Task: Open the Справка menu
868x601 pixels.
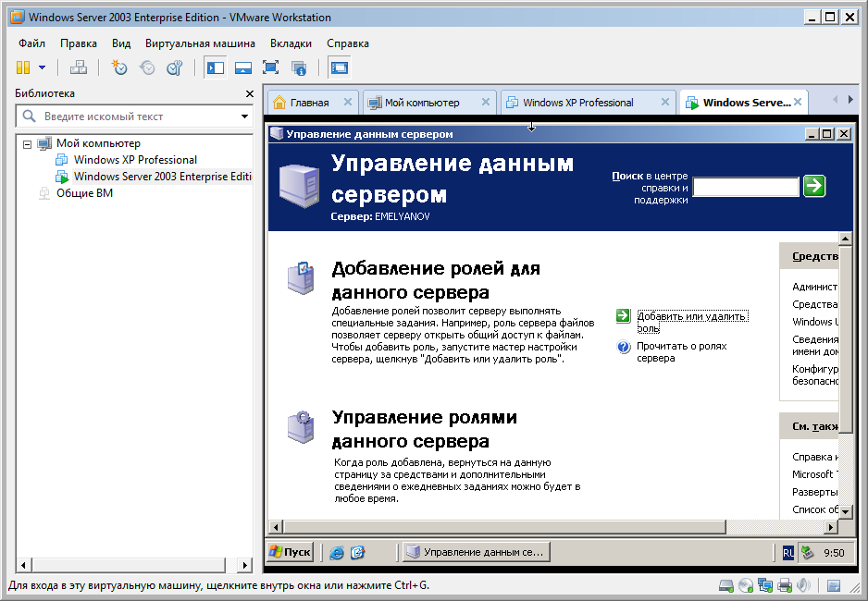Action: click(x=348, y=43)
